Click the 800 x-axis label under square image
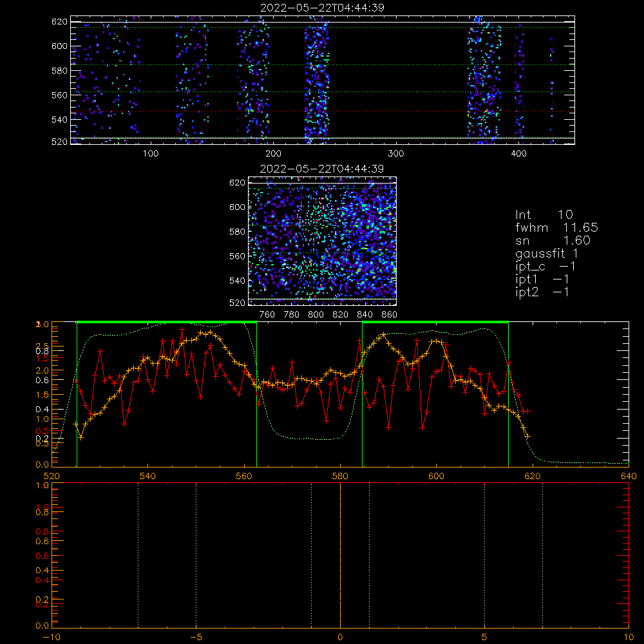The width and height of the screenshot is (644, 644). pos(316,315)
